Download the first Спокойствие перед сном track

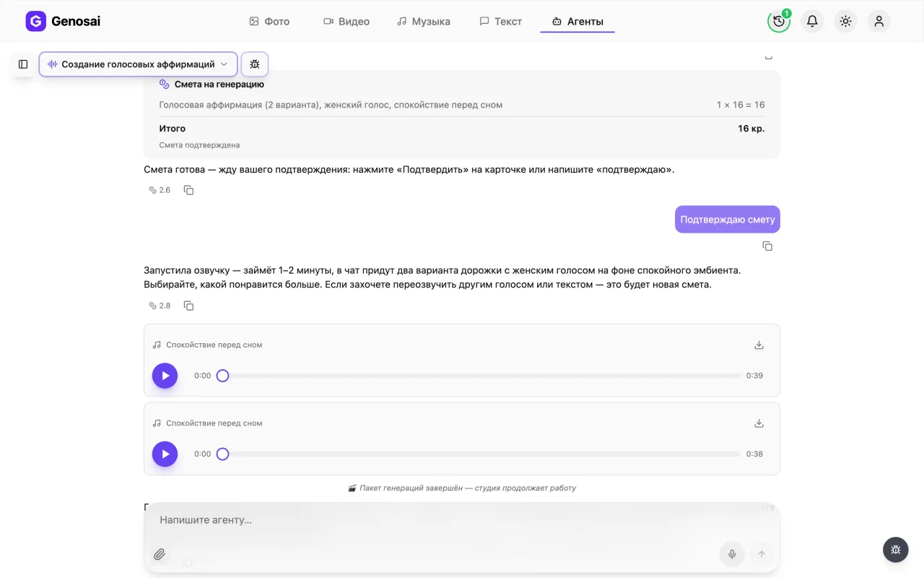click(x=759, y=345)
